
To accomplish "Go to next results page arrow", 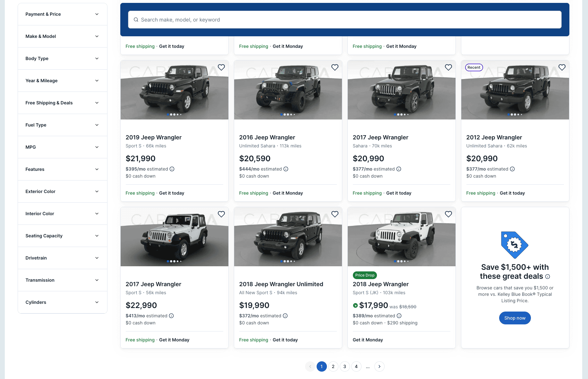I will coord(379,366).
